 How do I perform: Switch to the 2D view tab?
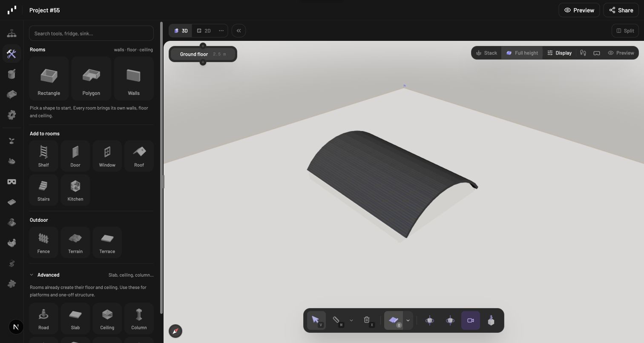click(204, 31)
